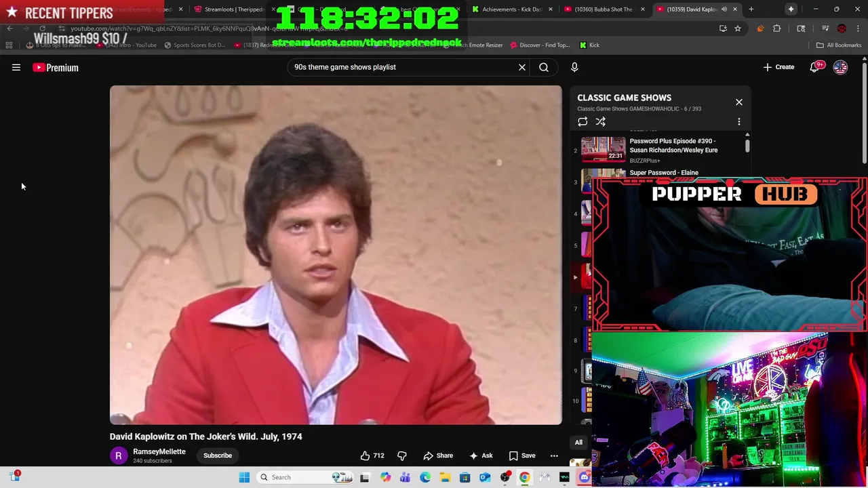
Task: Open Chrome profile avatar
Action: (x=842, y=28)
